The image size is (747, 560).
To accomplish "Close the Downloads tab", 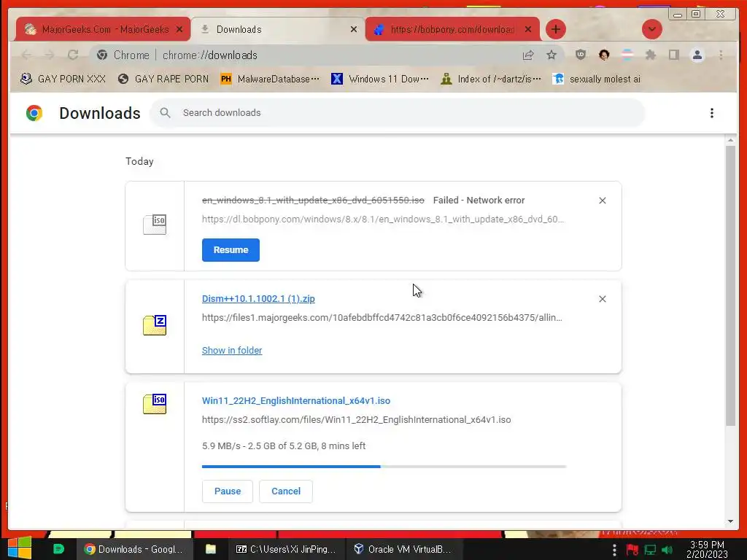I will [354, 29].
